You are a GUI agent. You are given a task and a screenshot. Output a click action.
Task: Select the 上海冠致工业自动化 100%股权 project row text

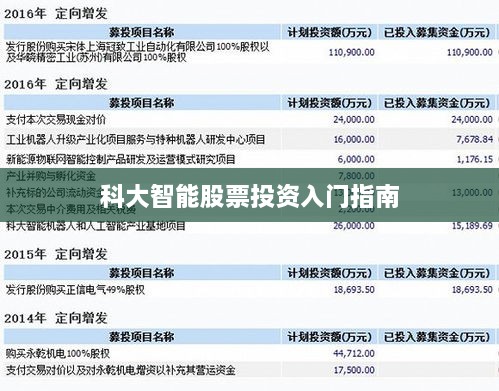(x=138, y=52)
